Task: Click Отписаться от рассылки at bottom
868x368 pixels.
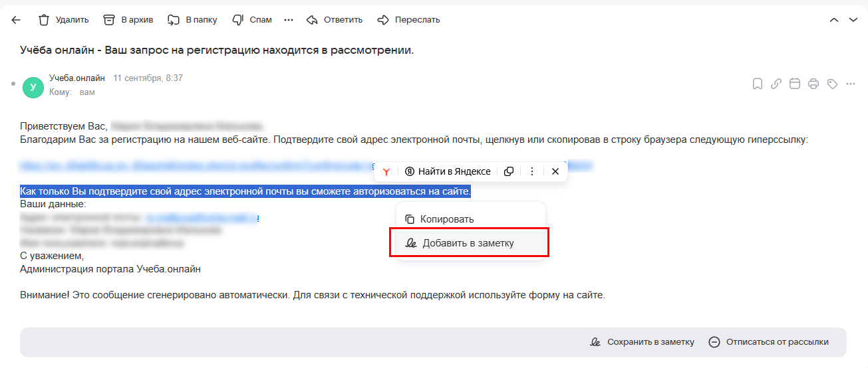Action: (769, 342)
